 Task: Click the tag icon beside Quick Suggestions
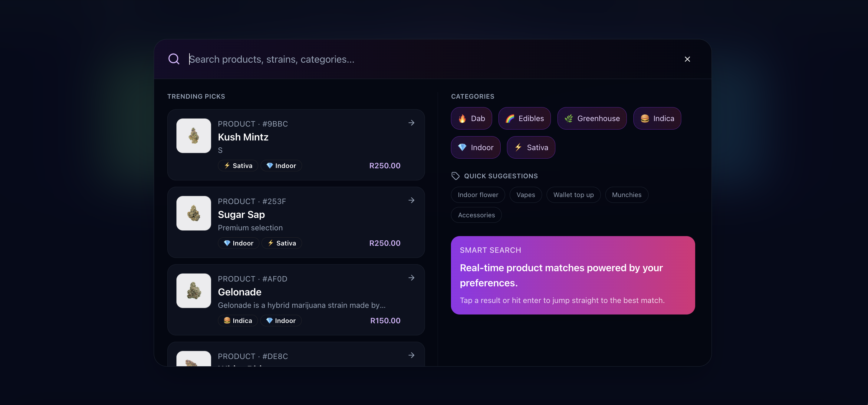tap(455, 176)
